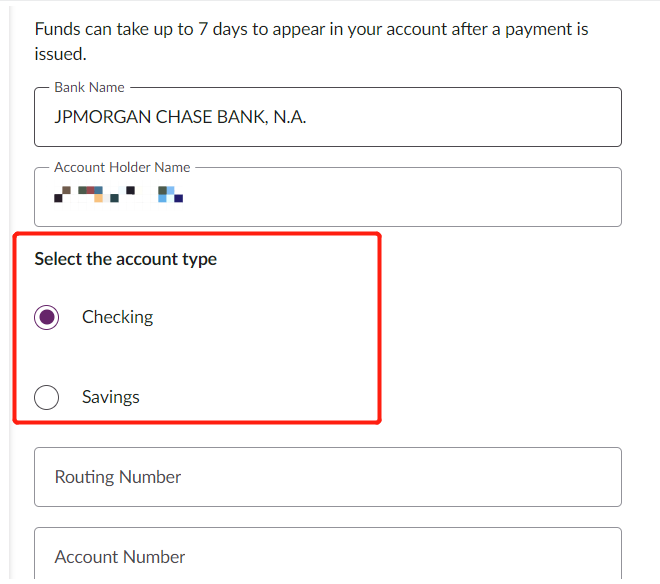This screenshot has height=584, width=660.
Task: Focus the Bank Name input field
Action: click(327, 117)
